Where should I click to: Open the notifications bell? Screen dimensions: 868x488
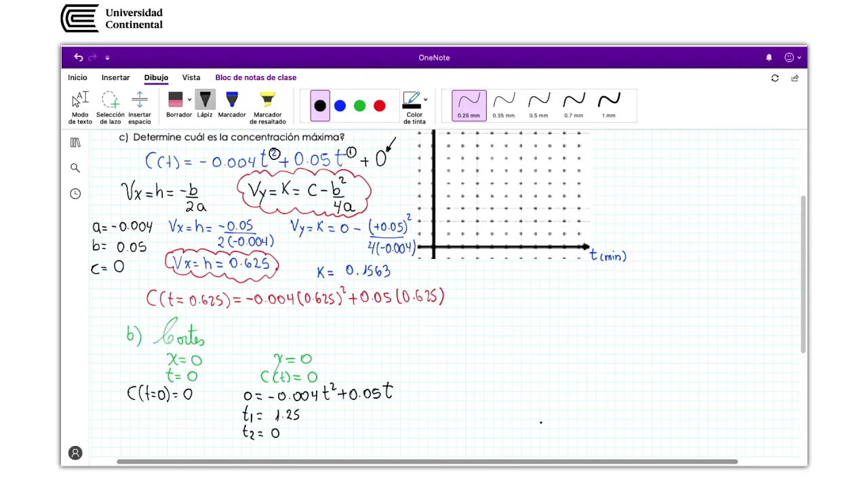769,58
